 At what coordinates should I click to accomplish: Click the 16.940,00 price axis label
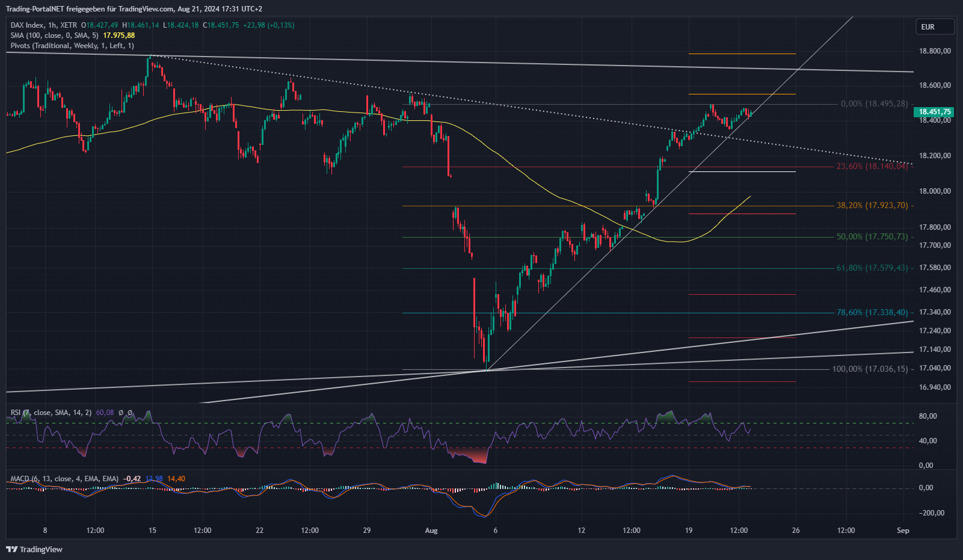935,387
